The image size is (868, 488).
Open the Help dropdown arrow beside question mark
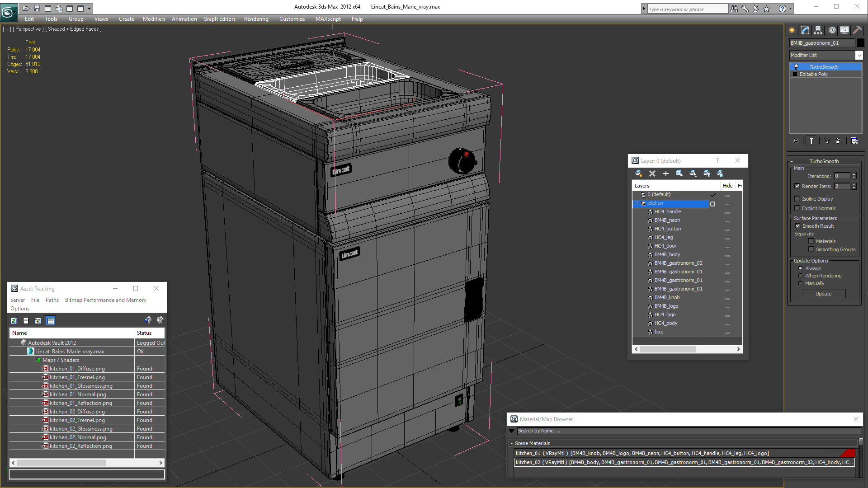click(x=790, y=9)
